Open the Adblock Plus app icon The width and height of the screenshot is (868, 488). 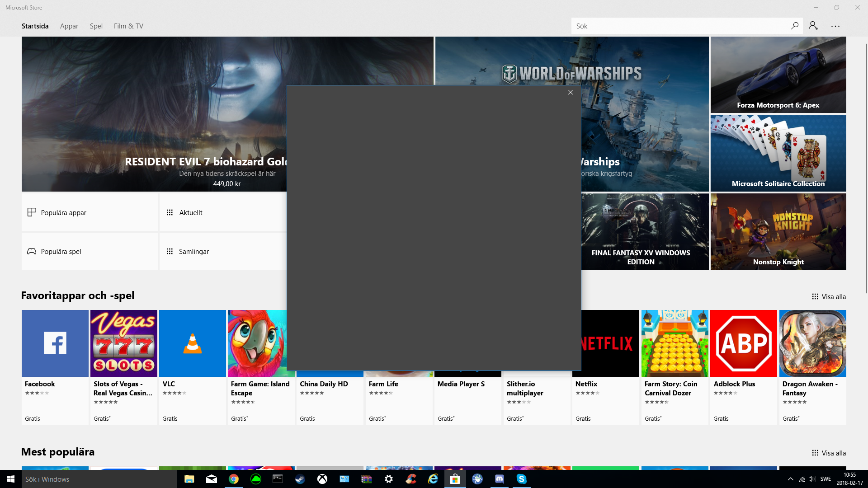[744, 343]
